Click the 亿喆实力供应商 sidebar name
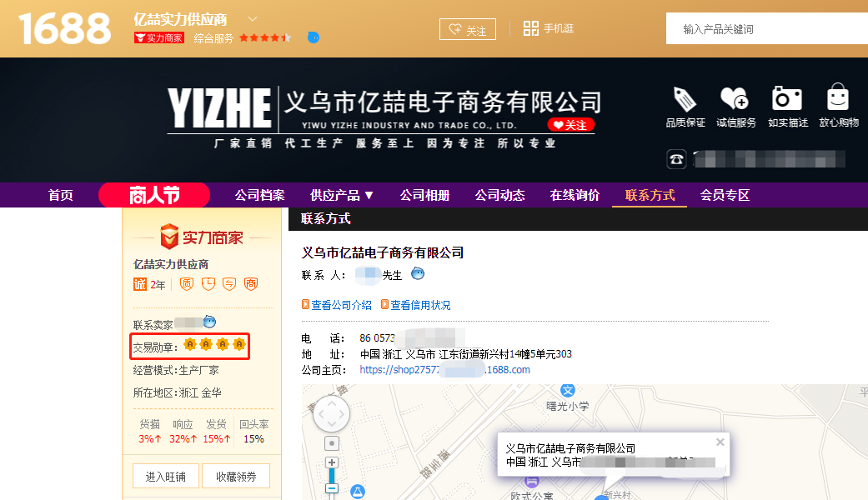Viewport: 868px width, 500px height. 171,264
